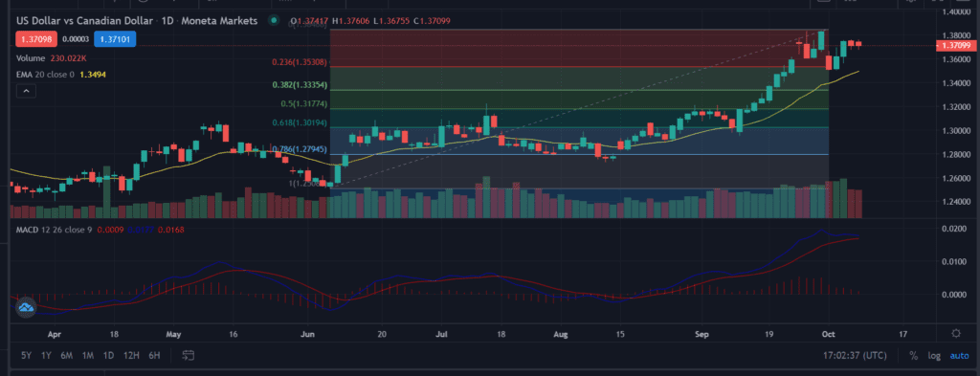Select the EMA 20 close indicator legend
The image size is (980, 376).
(x=45, y=74)
